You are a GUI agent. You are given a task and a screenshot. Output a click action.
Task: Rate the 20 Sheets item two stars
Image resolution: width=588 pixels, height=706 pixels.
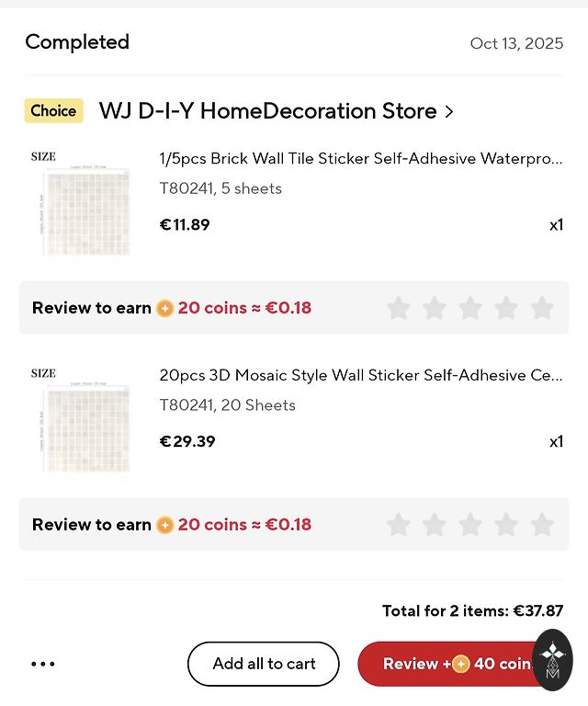pyautogui.click(x=434, y=525)
